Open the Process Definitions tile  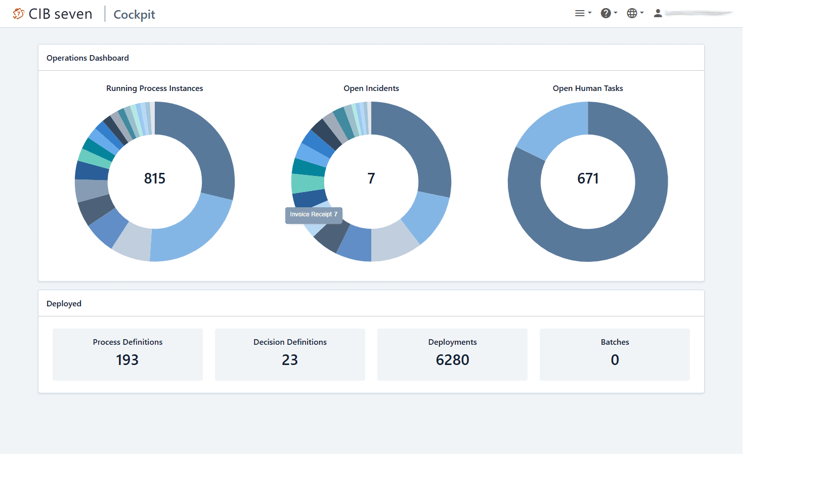127,354
